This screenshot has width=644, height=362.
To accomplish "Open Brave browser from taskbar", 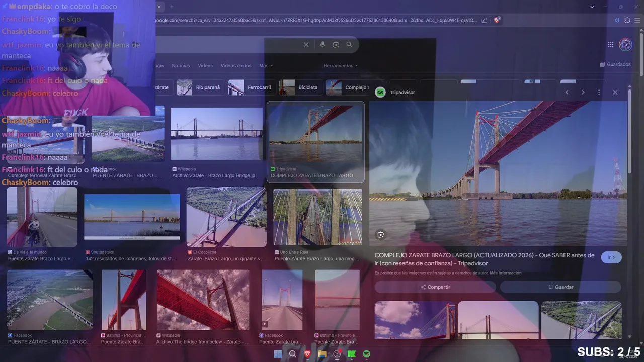I will point(307,354).
